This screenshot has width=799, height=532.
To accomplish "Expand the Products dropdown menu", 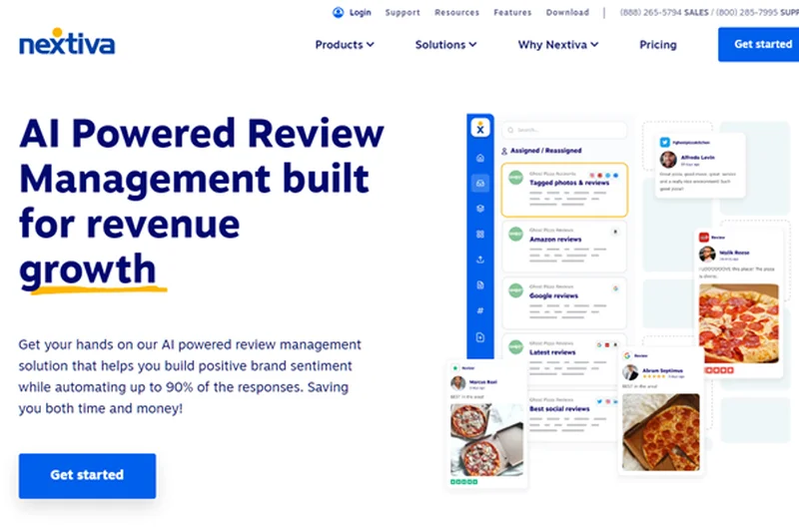I will tap(345, 45).
